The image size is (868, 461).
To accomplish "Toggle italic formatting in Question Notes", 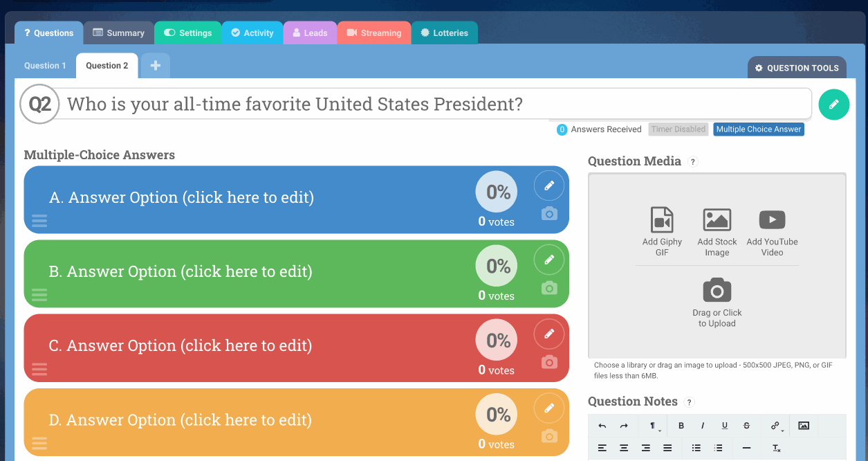I will (703, 426).
